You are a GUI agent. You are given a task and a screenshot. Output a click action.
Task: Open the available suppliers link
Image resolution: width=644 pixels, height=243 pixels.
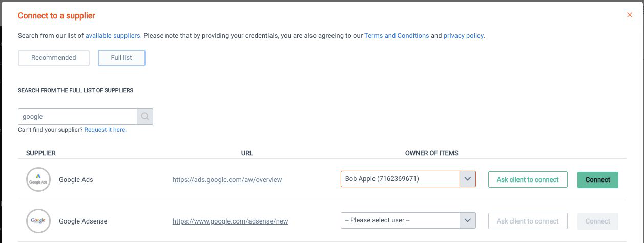tap(113, 36)
